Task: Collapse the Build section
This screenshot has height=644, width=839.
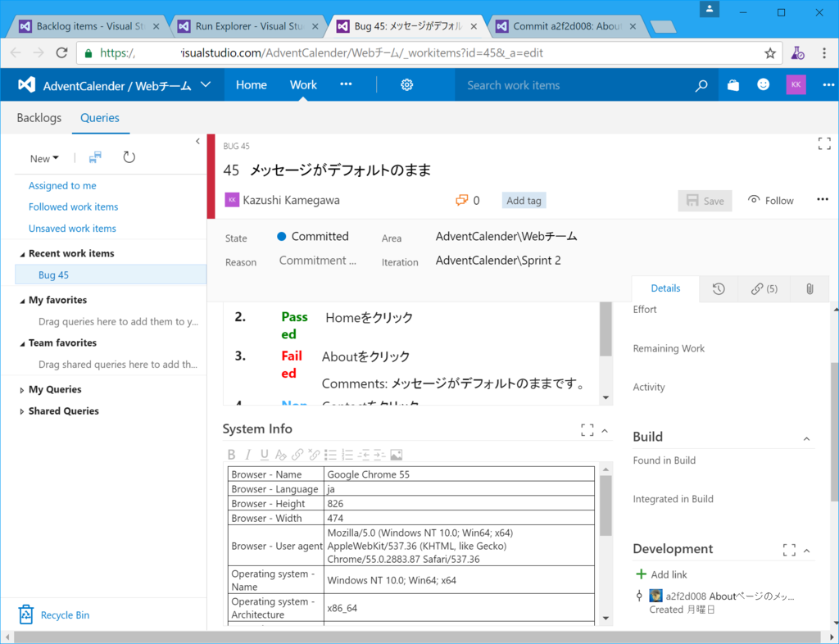Action: pyautogui.click(x=806, y=438)
